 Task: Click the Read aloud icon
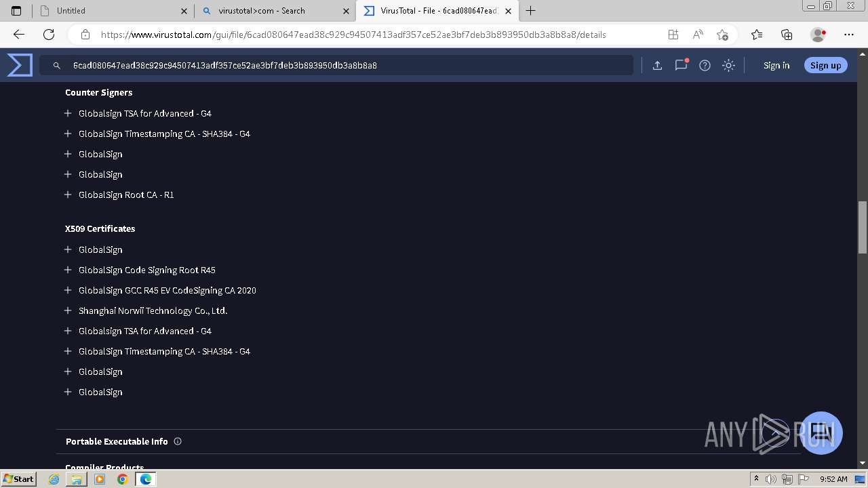tap(698, 35)
